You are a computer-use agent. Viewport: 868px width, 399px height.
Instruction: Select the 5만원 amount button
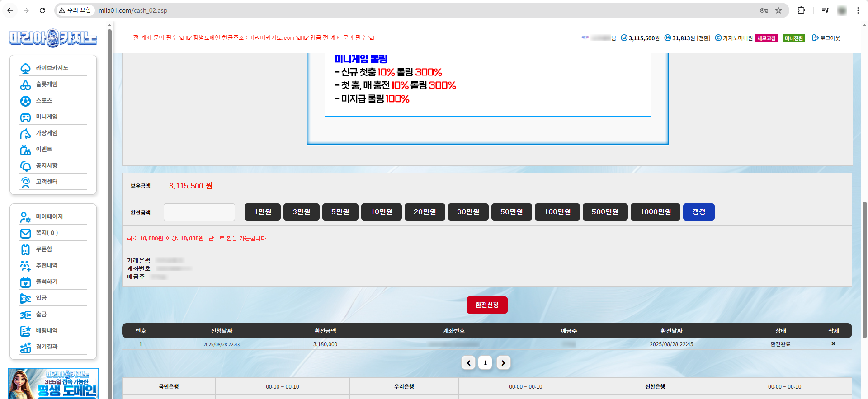point(340,212)
